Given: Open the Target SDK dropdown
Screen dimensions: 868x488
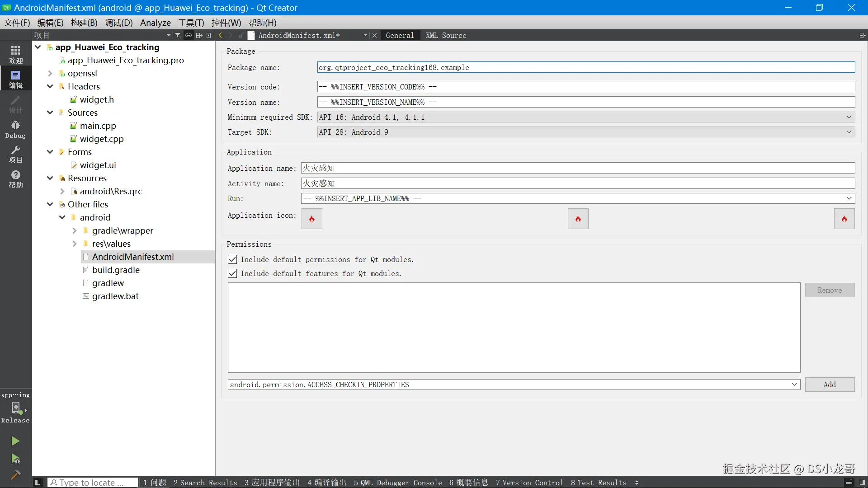Looking at the screenshot, I should [585, 132].
